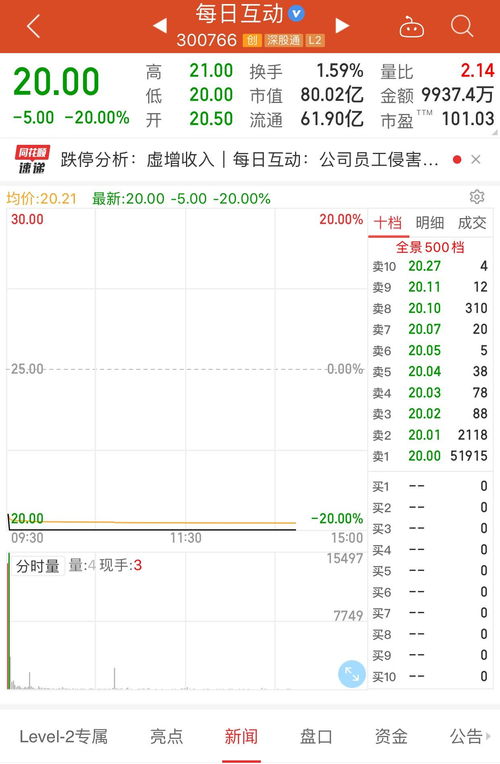Viewport: 500px width, 764px height.
Task: Tap the red dot on news banner
Action: (457, 159)
